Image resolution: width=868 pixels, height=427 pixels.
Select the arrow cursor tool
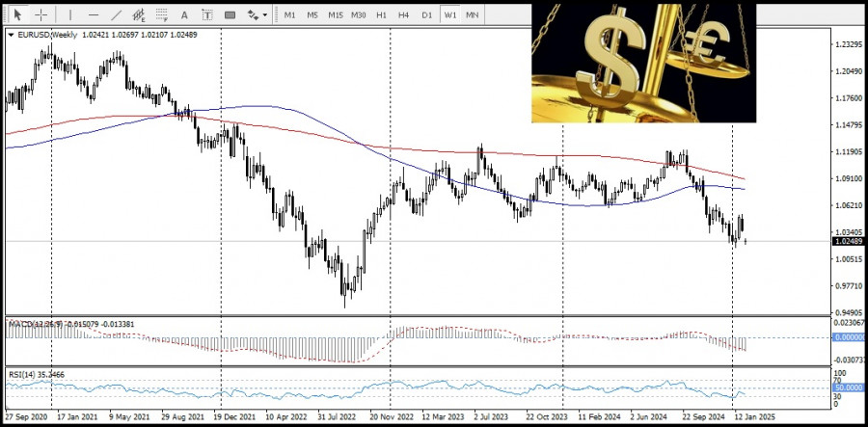17,14
